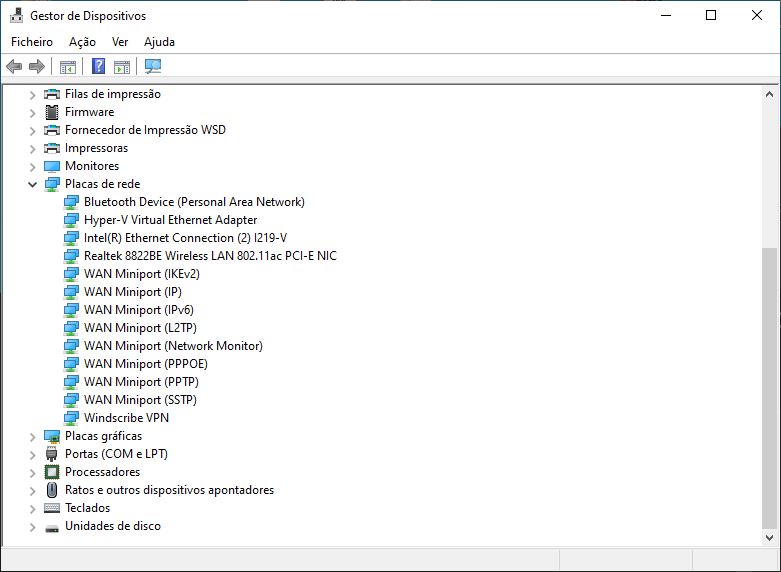Click the Impressoras printer icon
Screen dimensions: 781x572
(52, 148)
